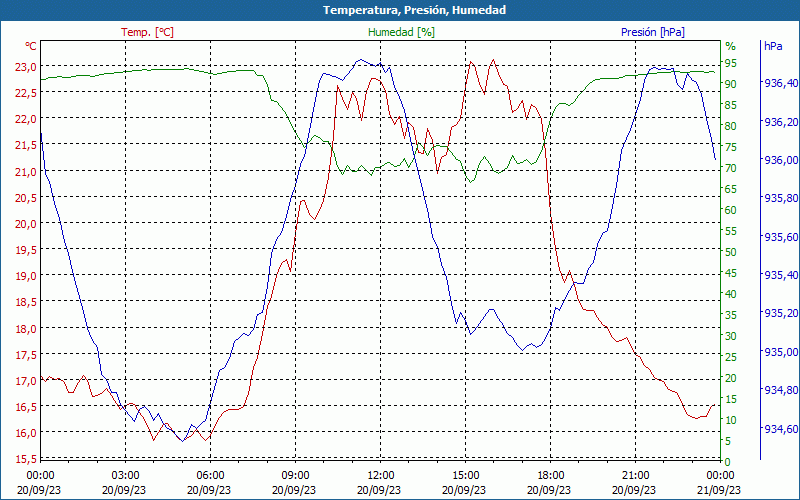Pick humidity axis value 40
This screenshot has height=500, width=800.
tap(731, 294)
